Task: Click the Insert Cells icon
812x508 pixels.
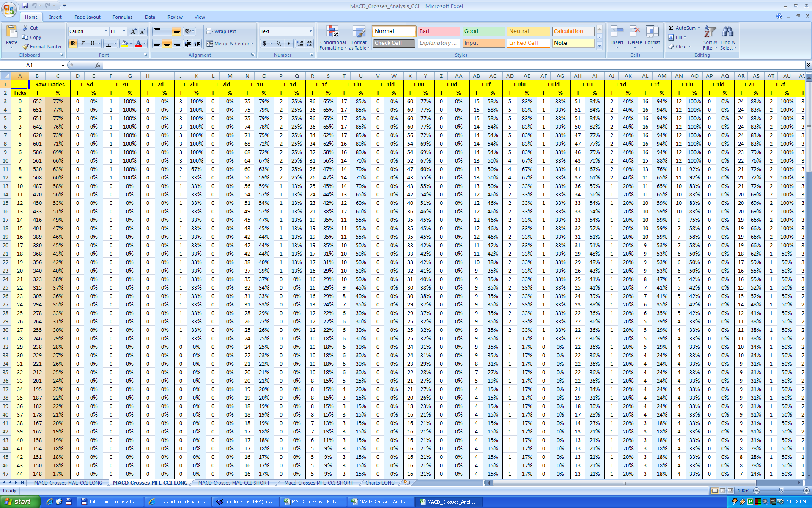Action: 617,32
